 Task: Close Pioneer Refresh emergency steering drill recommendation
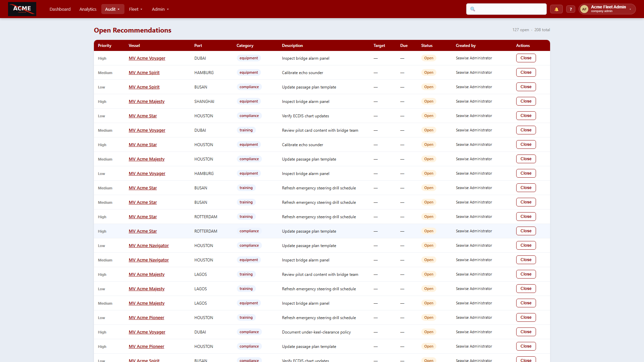pos(526,317)
